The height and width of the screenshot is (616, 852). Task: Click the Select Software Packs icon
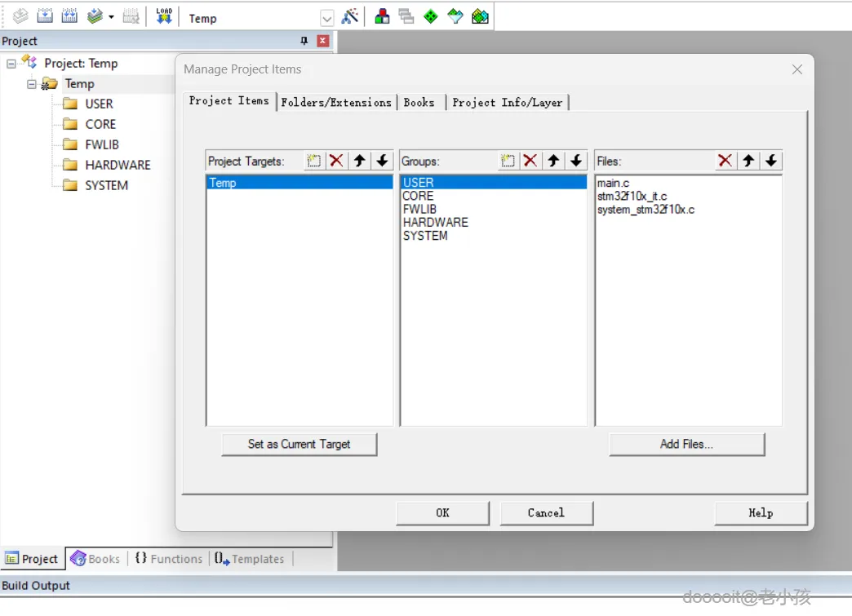pyautogui.click(x=455, y=16)
